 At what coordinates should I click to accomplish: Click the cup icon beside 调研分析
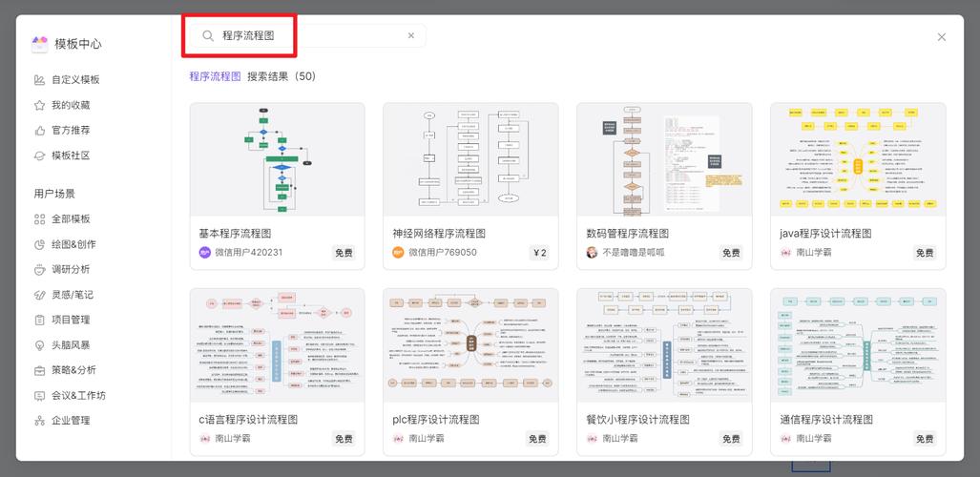pos(39,269)
